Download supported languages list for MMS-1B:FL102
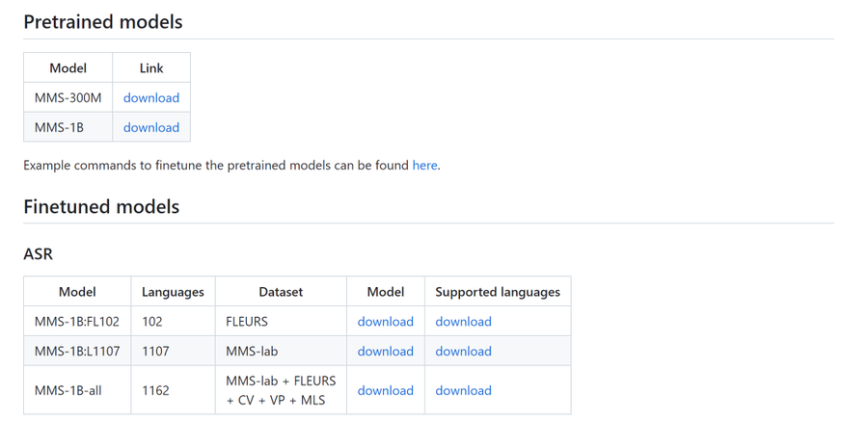This screenshot has width=868, height=421. 463,322
